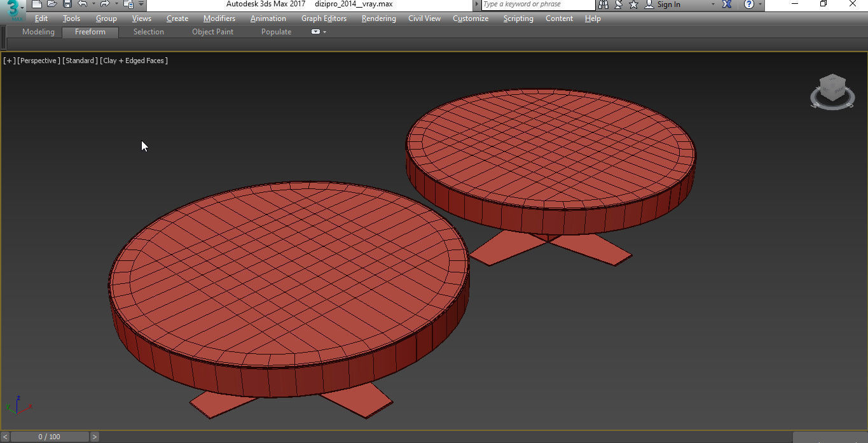Switch to the Modeling ribbon tab
This screenshot has height=443, width=868.
coord(38,32)
